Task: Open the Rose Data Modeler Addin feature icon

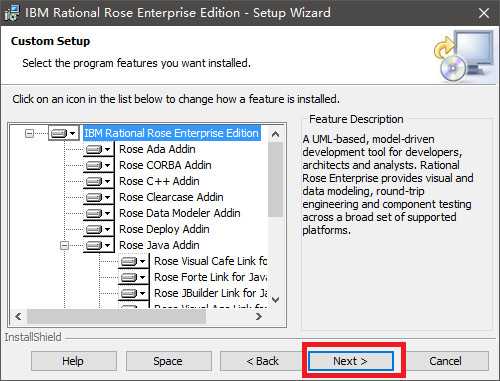Action: coord(98,213)
